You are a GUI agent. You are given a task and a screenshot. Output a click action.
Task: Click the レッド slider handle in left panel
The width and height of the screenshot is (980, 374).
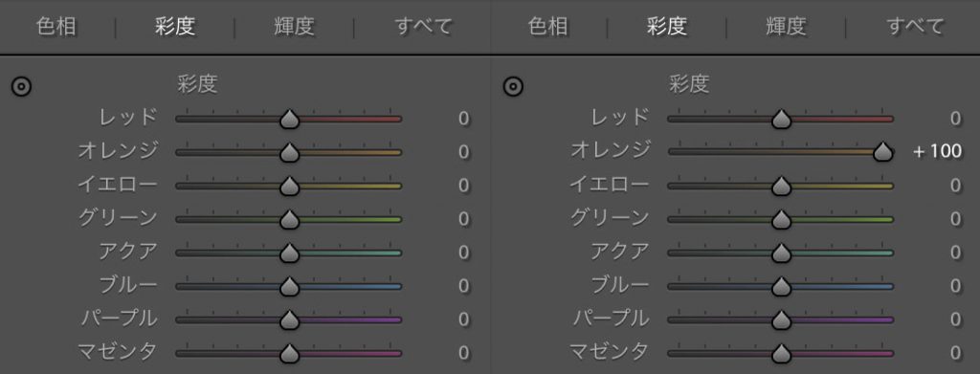pyautogui.click(x=289, y=118)
